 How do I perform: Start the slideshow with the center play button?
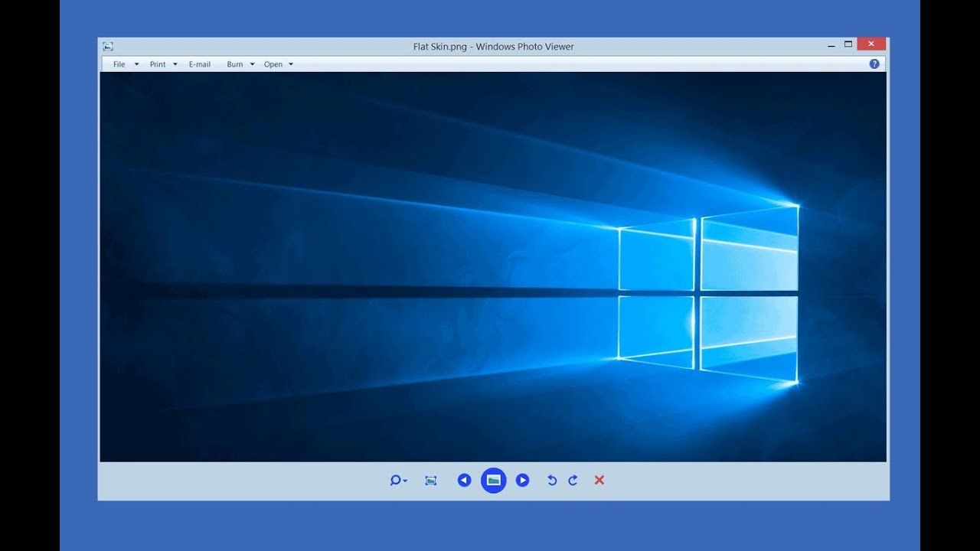click(x=494, y=480)
